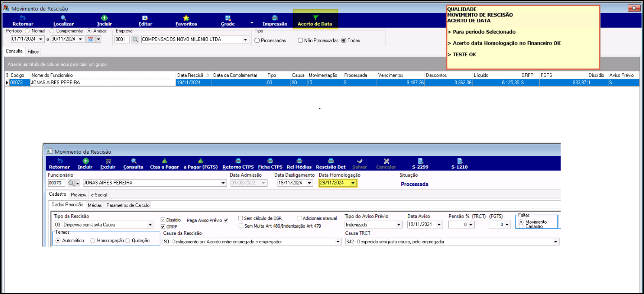Choose Todas in Tipo filter

click(x=344, y=41)
